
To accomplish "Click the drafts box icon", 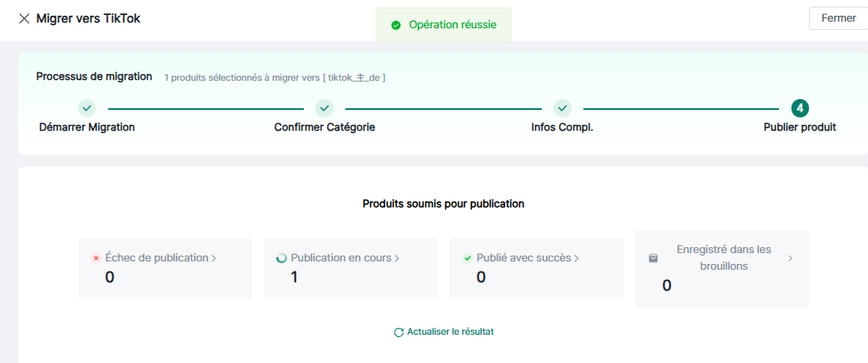I will point(653,258).
